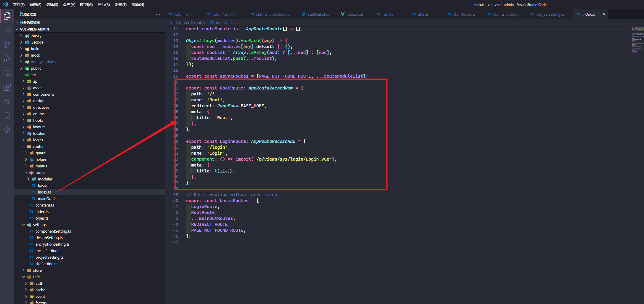
Task: Open Source Control view icon
Action: [7, 44]
